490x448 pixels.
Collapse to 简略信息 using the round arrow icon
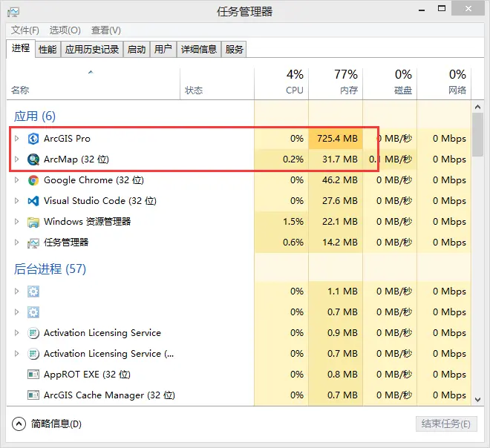click(19, 424)
